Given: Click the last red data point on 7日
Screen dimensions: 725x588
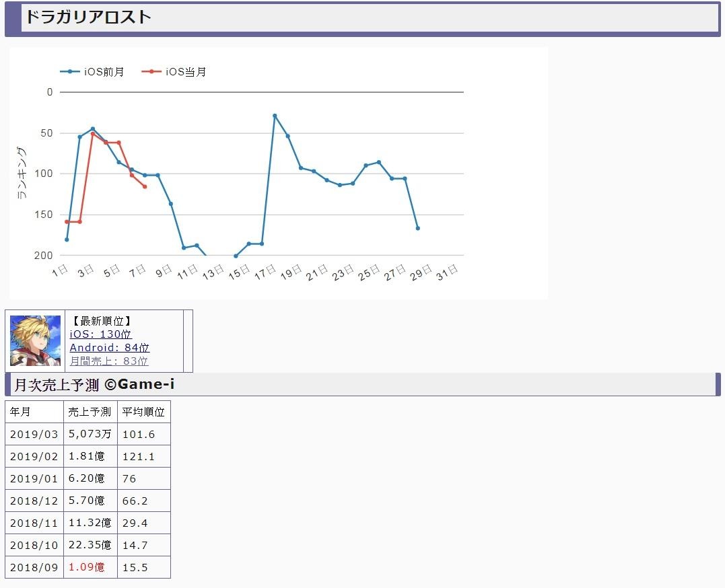Looking at the screenshot, I should (145, 186).
